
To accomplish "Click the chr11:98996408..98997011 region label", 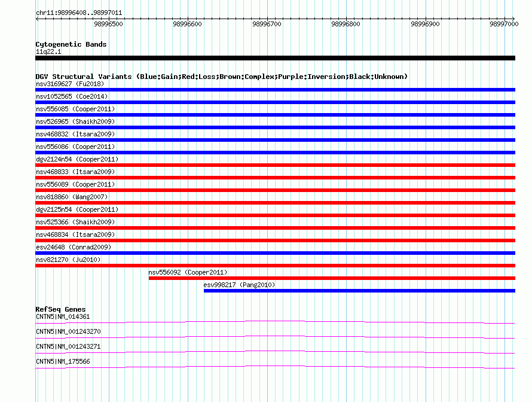I will click(79, 13).
